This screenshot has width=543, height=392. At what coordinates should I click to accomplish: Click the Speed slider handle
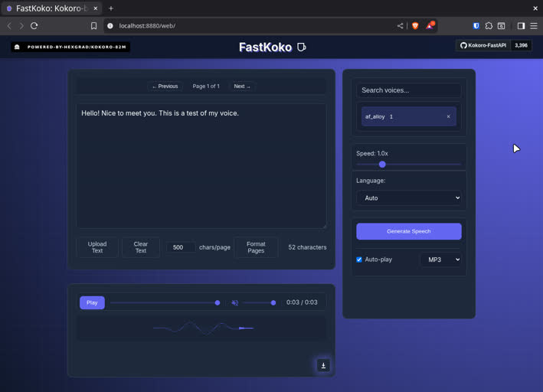pyautogui.click(x=382, y=165)
